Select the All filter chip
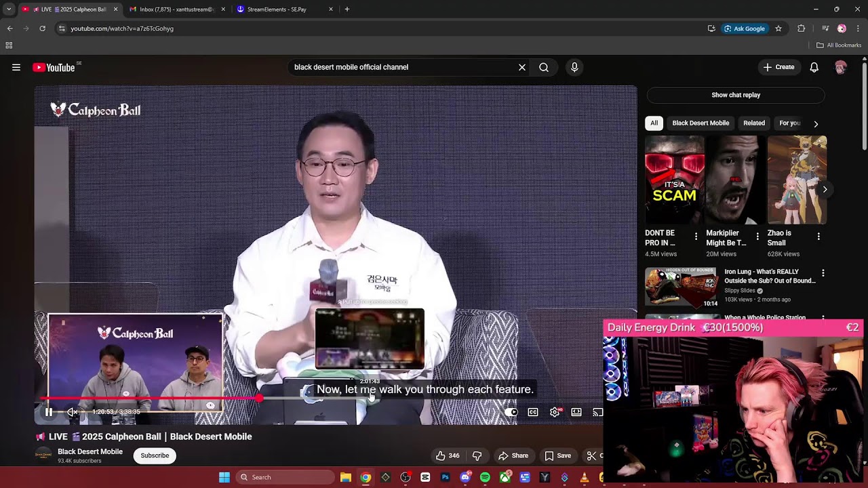This screenshot has height=488, width=868. pos(654,123)
